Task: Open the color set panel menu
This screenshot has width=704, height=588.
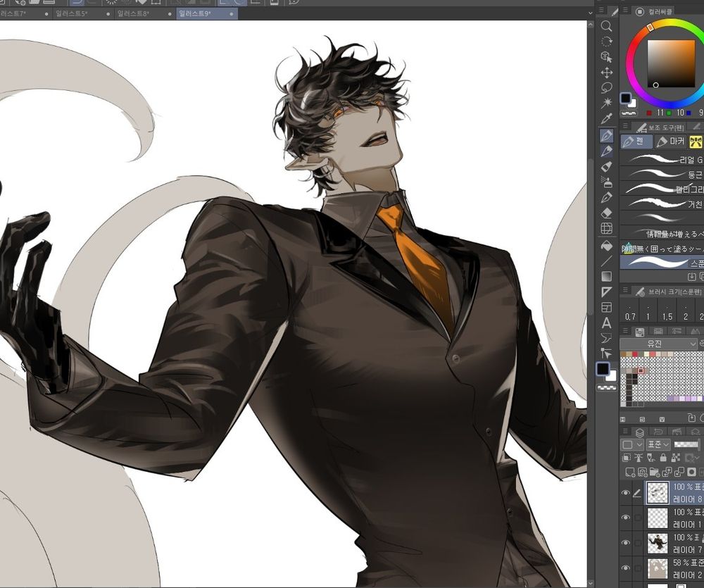Action: [624, 330]
